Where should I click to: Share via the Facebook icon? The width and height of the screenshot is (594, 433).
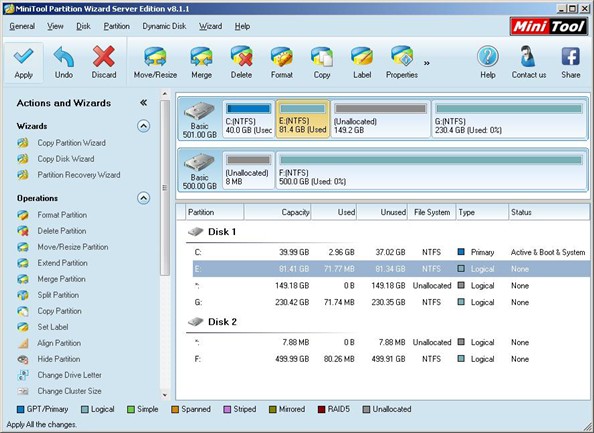pos(571,63)
